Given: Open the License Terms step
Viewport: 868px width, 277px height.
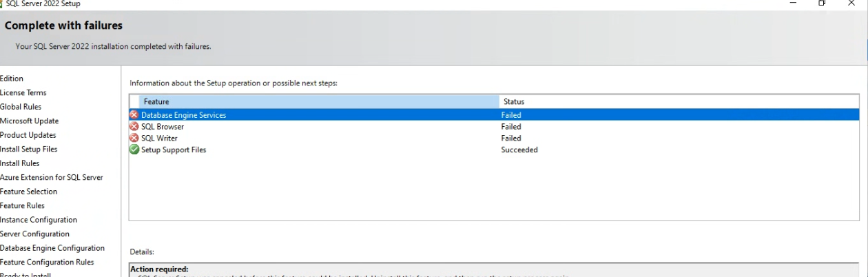Looking at the screenshot, I should 23,92.
